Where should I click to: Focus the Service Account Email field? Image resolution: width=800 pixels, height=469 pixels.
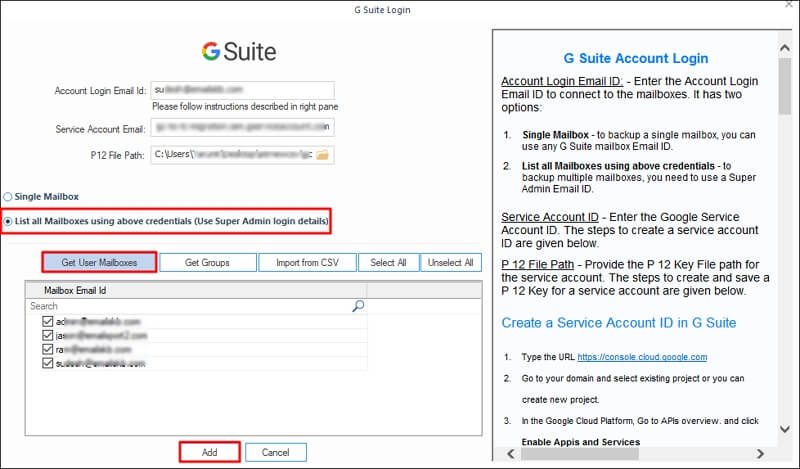[x=242, y=127]
